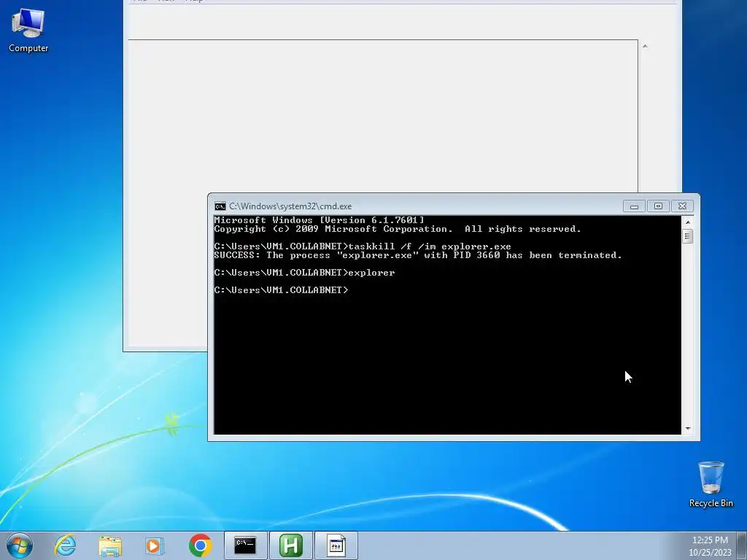Click cmd.exe scrollbar up arrow
Screen dimensions: 747x560
(687, 222)
